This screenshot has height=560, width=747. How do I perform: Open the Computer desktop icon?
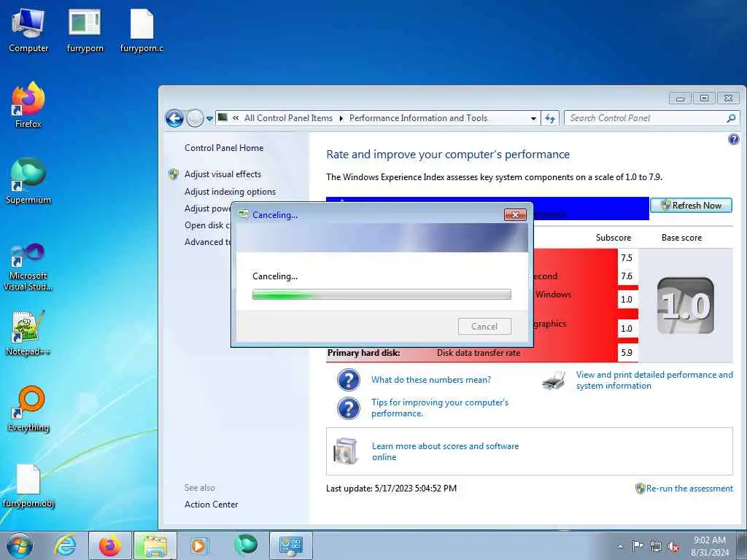tap(28, 31)
